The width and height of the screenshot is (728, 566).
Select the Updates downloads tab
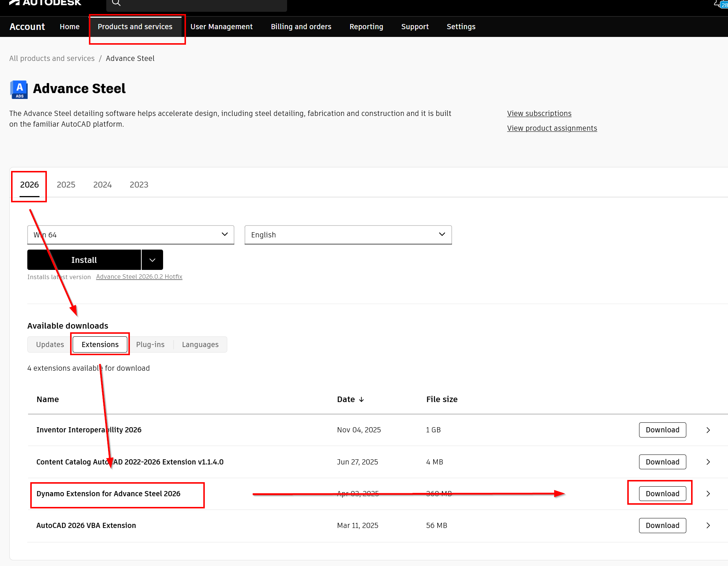[50, 344]
